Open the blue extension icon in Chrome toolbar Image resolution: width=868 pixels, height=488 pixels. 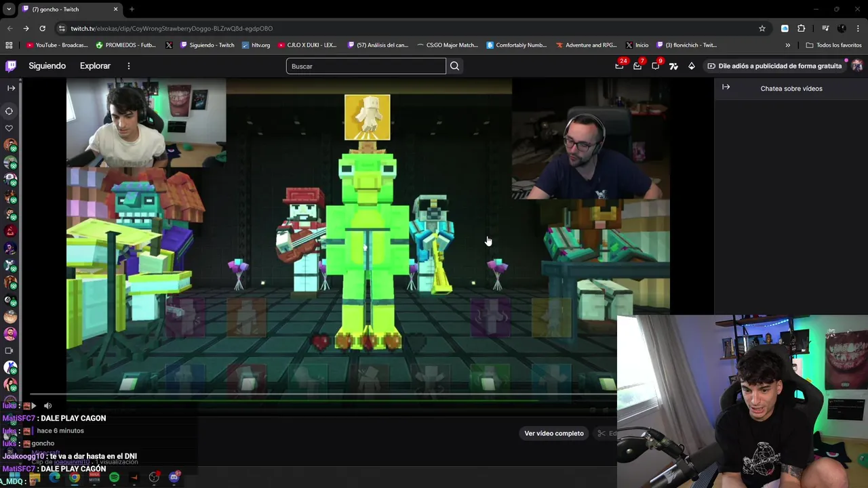785,28
